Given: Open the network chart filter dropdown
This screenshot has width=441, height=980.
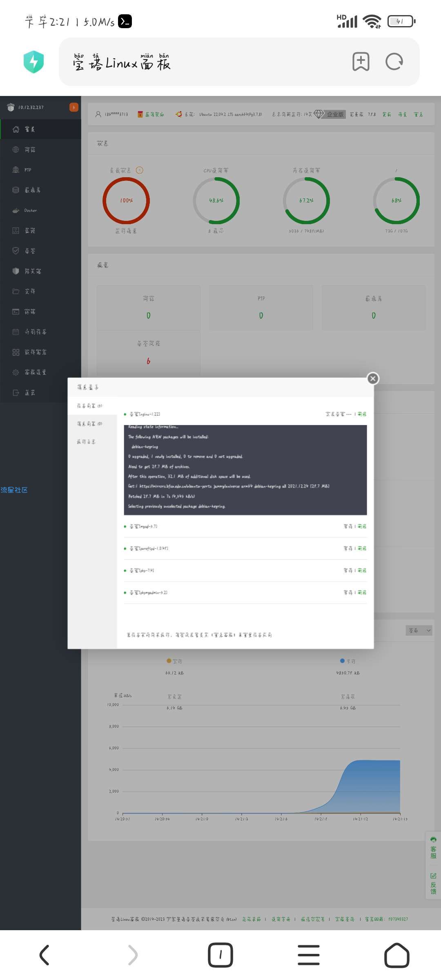Looking at the screenshot, I should pyautogui.click(x=419, y=630).
